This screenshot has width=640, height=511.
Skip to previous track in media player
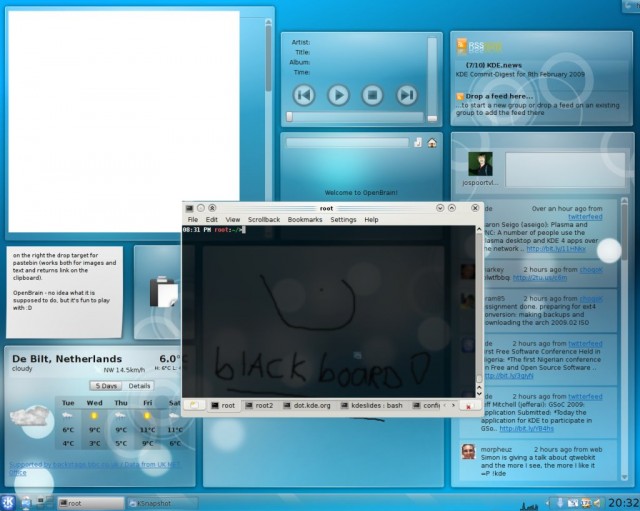tap(305, 95)
